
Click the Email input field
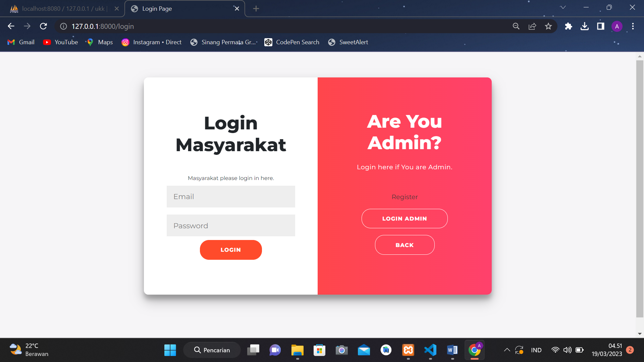[230, 196]
